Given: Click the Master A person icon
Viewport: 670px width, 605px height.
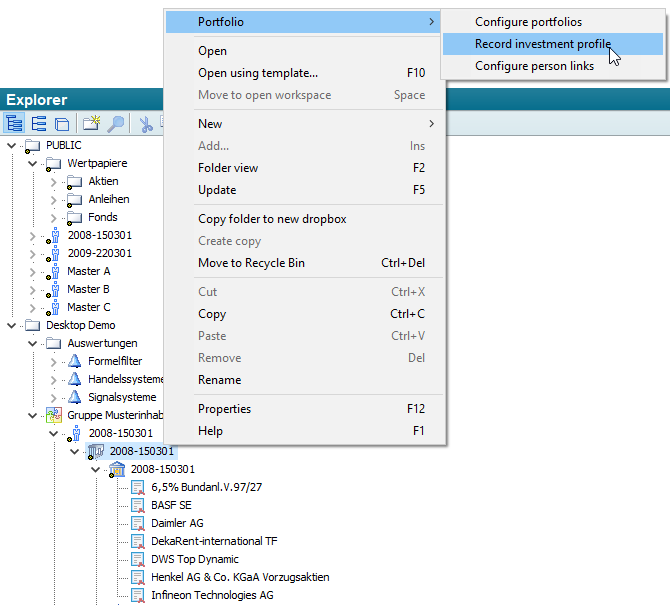Looking at the screenshot, I should coord(54,271).
